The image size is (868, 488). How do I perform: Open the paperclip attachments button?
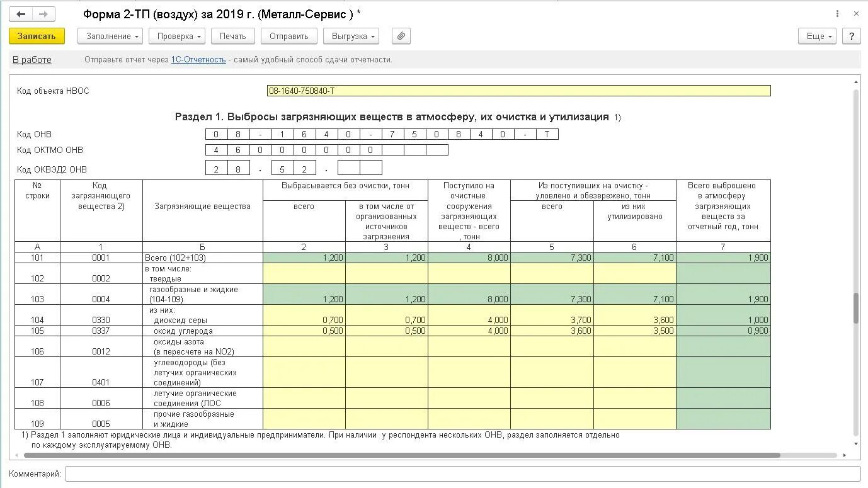click(401, 36)
